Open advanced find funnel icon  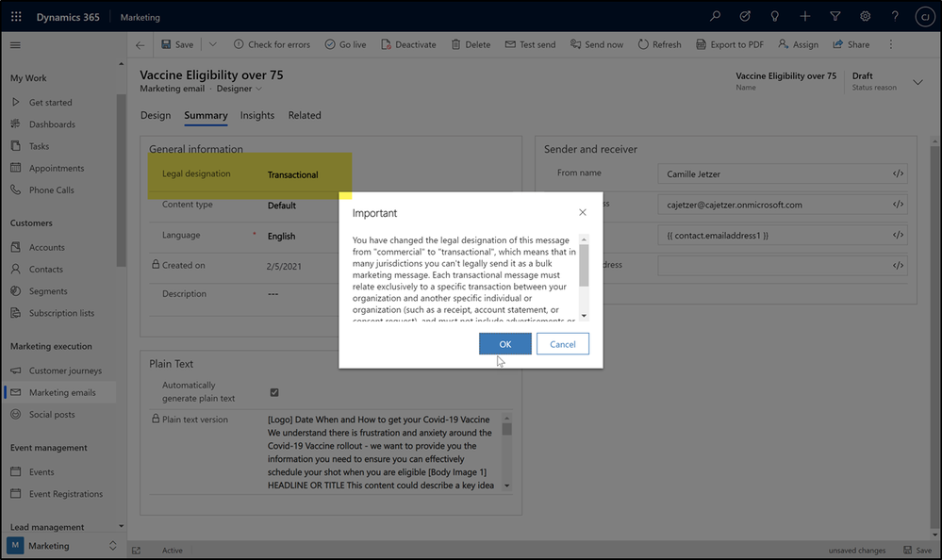[x=835, y=16]
